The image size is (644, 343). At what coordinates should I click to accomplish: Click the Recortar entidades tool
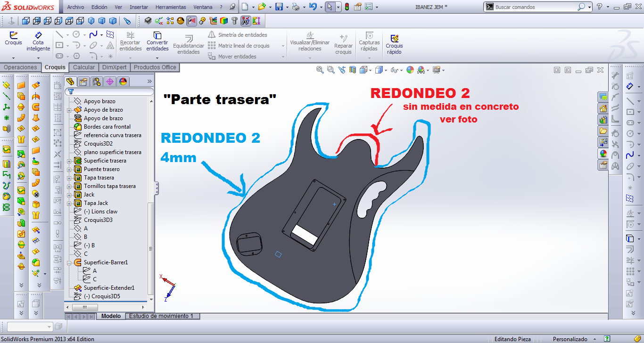pyautogui.click(x=130, y=41)
